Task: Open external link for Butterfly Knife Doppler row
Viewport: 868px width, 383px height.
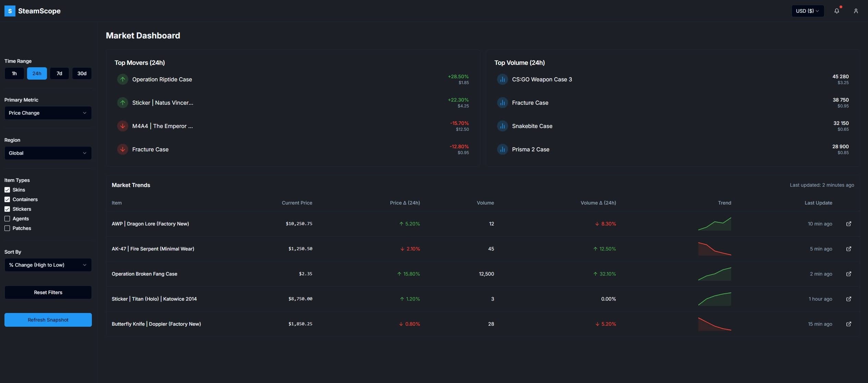Action: pos(849,324)
